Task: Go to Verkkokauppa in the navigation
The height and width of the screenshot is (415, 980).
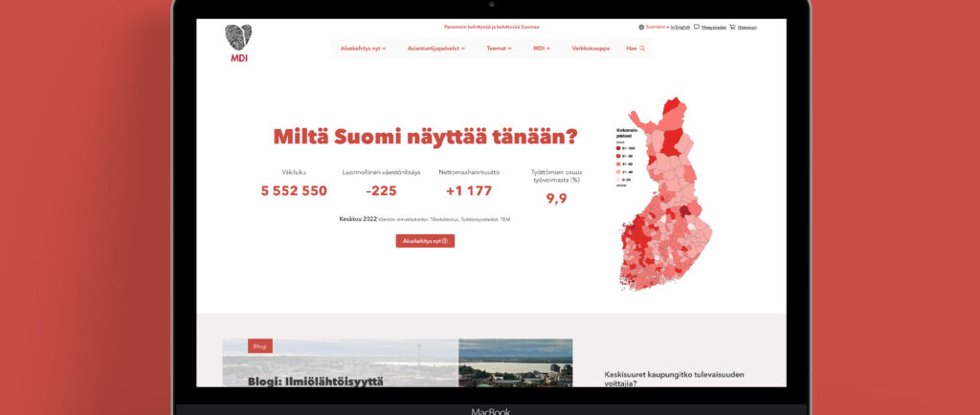Action: [x=590, y=48]
